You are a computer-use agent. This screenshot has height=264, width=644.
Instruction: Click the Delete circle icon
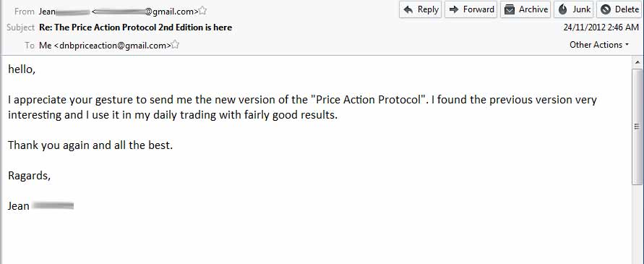[x=606, y=9]
